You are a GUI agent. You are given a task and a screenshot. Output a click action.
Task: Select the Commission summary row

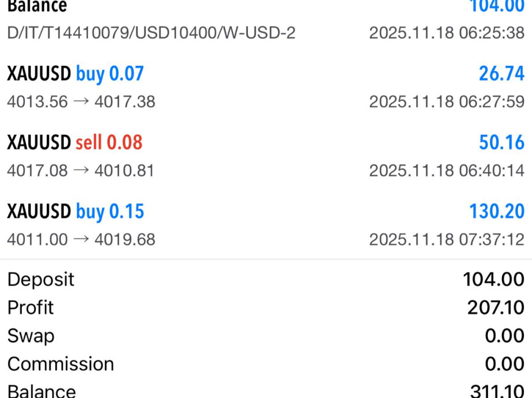click(266, 364)
